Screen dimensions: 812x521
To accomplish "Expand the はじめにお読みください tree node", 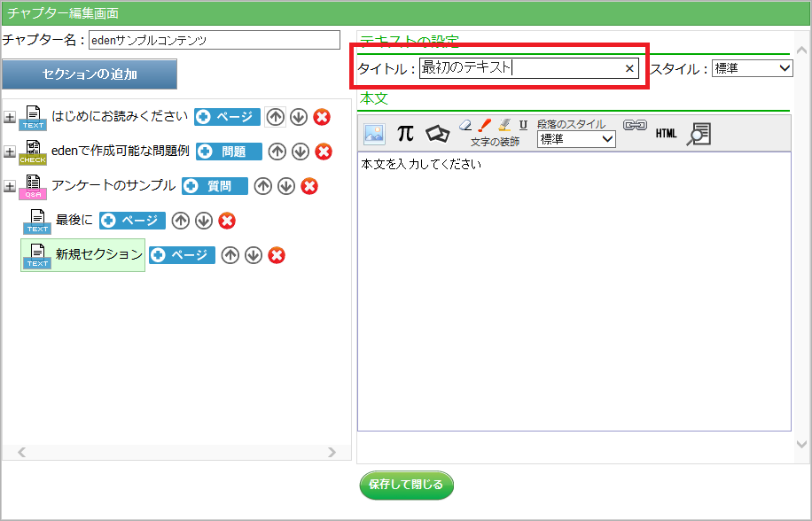I will (10, 117).
